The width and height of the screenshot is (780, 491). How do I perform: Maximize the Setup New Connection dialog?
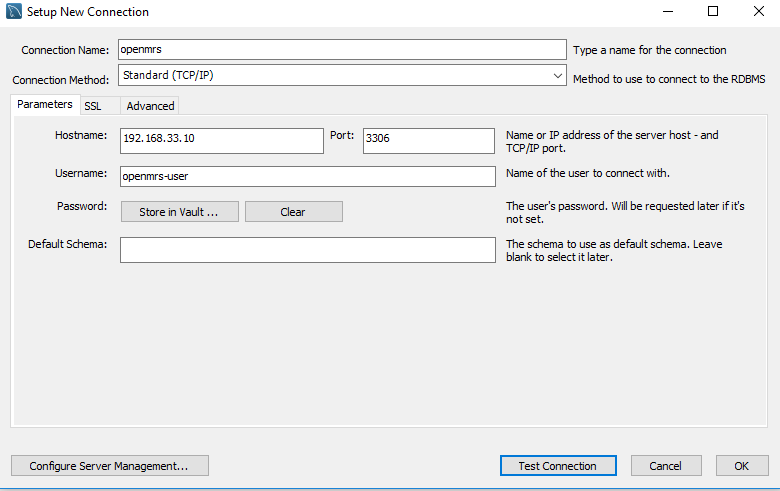712,12
